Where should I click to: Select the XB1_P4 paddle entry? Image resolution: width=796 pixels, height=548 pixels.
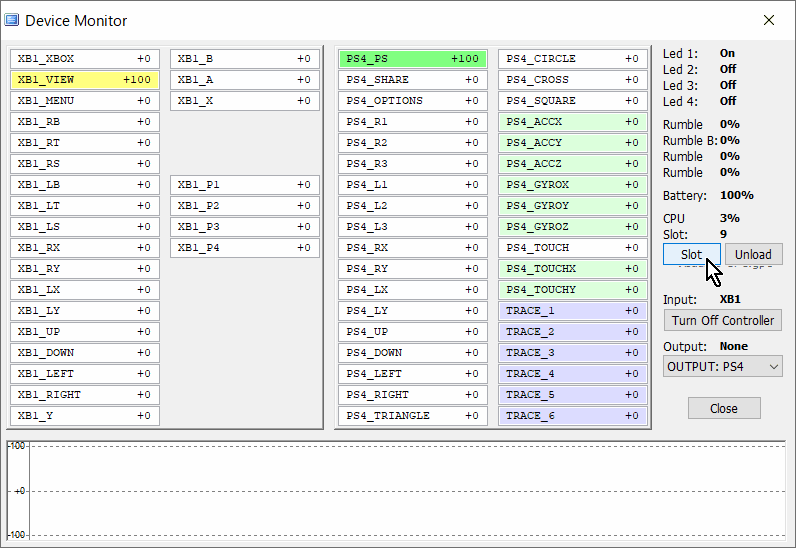[245, 248]
